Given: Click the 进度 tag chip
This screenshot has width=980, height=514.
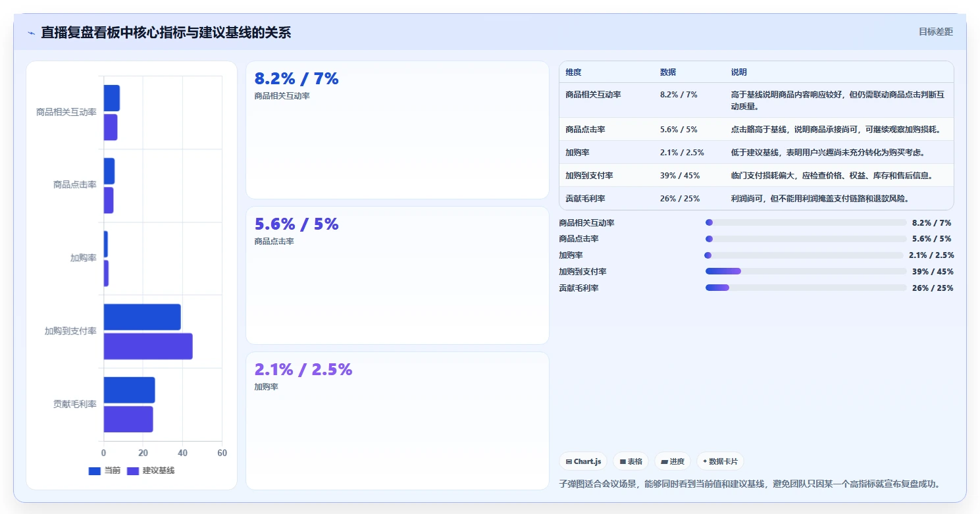Looking at the screenshot, I should point(673,461).
